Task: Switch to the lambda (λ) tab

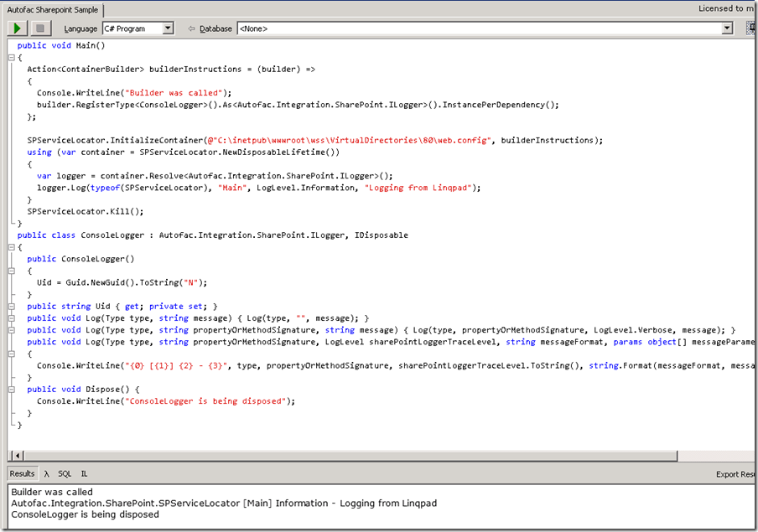Action: 46,474
